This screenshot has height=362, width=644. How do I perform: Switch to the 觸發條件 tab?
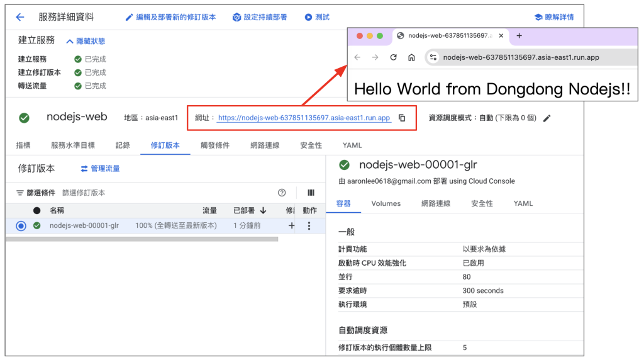click(215, 145)
